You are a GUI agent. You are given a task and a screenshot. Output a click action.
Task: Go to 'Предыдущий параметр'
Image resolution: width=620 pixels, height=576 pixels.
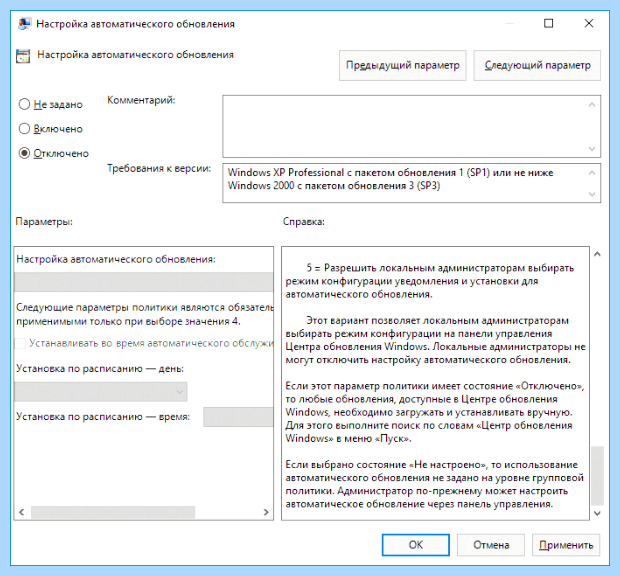pyautogui.click(x=403, y=65)
